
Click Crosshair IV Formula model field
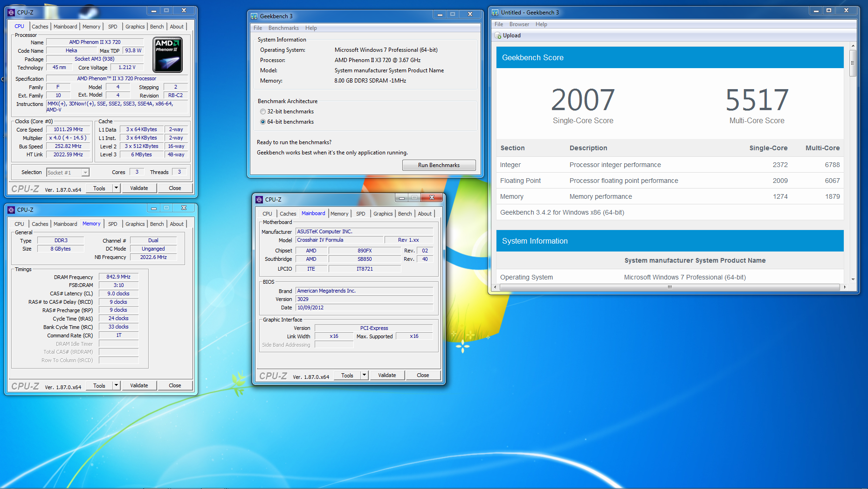click(340, 240)
